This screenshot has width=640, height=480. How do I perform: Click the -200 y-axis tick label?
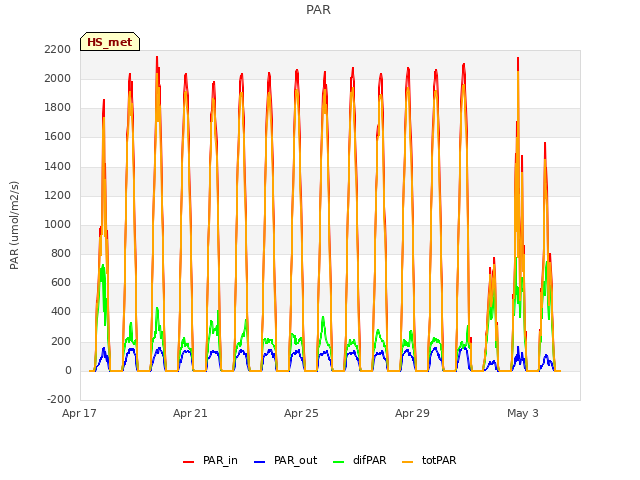pos(59,399)
